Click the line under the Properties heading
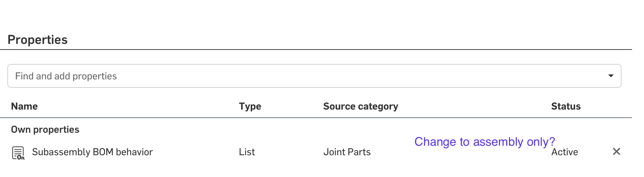Screen dimensions: 644x177 (316, 50)
